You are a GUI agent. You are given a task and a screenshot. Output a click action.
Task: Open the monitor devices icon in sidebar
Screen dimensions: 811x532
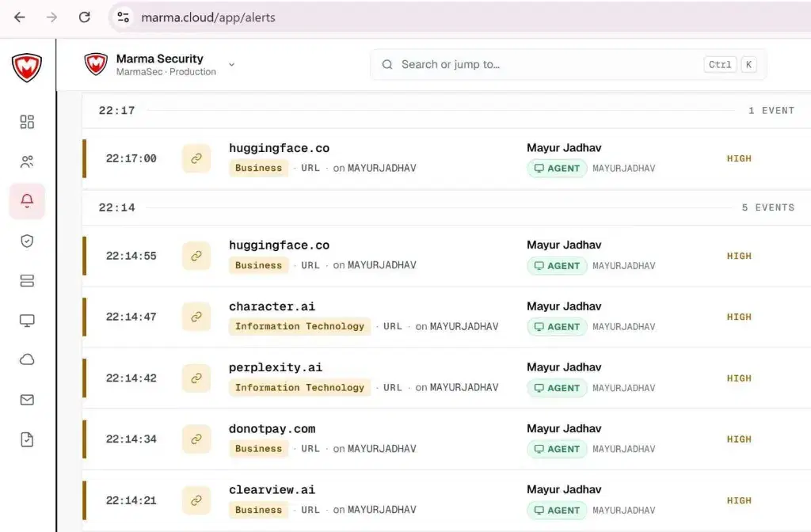coord(27,321)
